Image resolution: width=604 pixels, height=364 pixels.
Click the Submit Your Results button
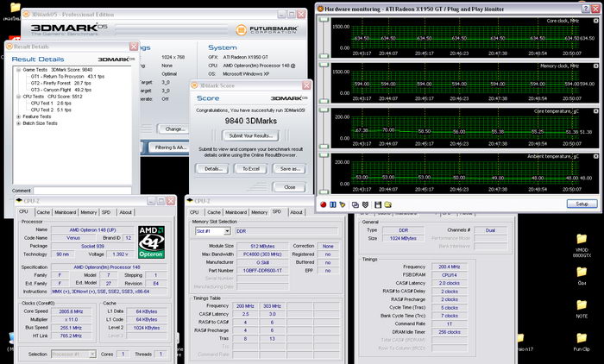pos(251,135)
